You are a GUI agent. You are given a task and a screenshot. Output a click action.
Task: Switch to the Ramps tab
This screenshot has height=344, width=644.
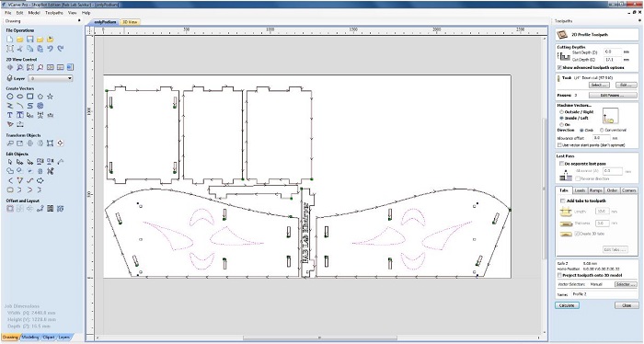pos(595,190)
